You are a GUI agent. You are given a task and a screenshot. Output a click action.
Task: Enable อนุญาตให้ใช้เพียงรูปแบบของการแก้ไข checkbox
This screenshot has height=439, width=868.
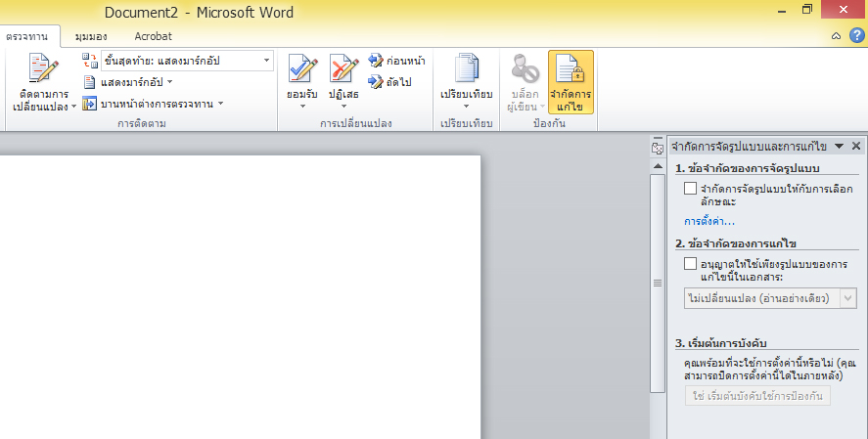click(690, 264)
